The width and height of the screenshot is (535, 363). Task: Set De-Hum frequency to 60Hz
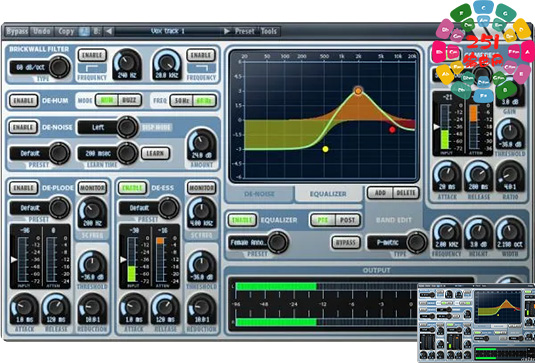tap(204, 101)
